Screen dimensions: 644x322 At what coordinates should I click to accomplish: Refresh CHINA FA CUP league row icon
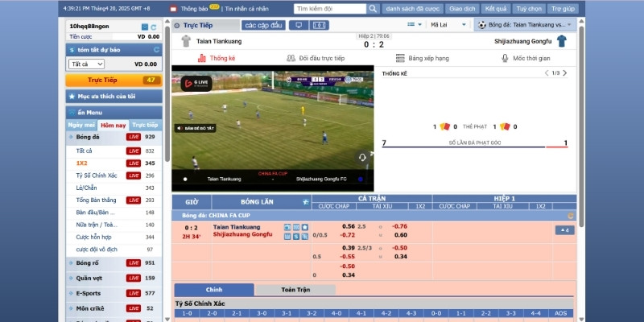click(x=570, y=216)
